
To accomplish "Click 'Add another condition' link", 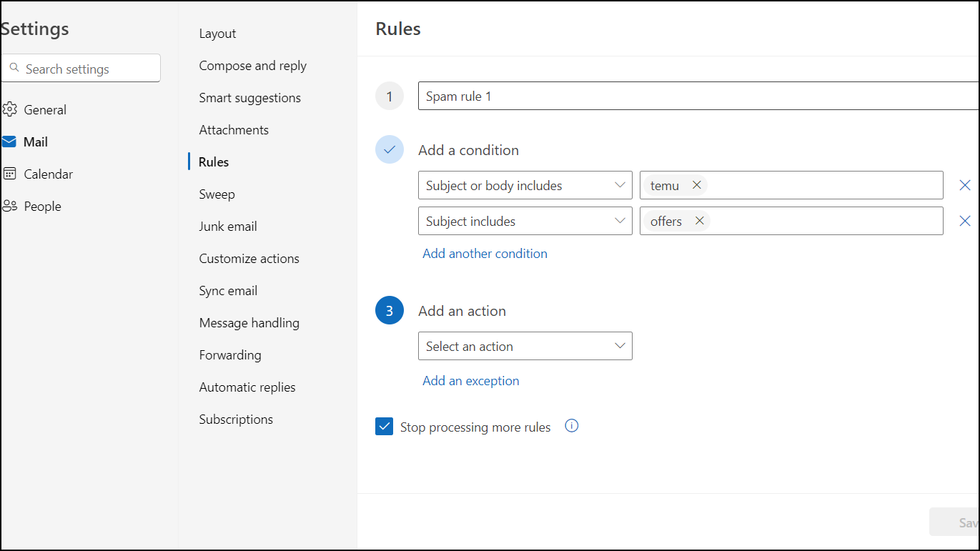I will (485, 254).
